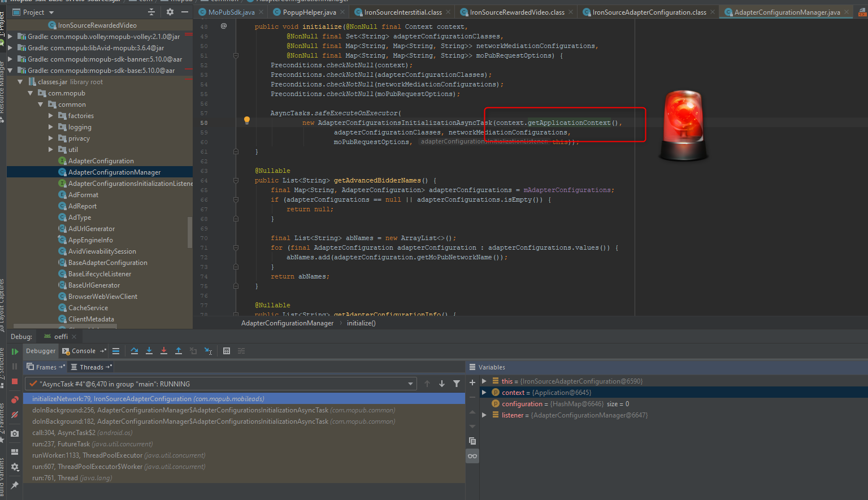Select AdapterConfiguration in the project tree

coord(101,161)
